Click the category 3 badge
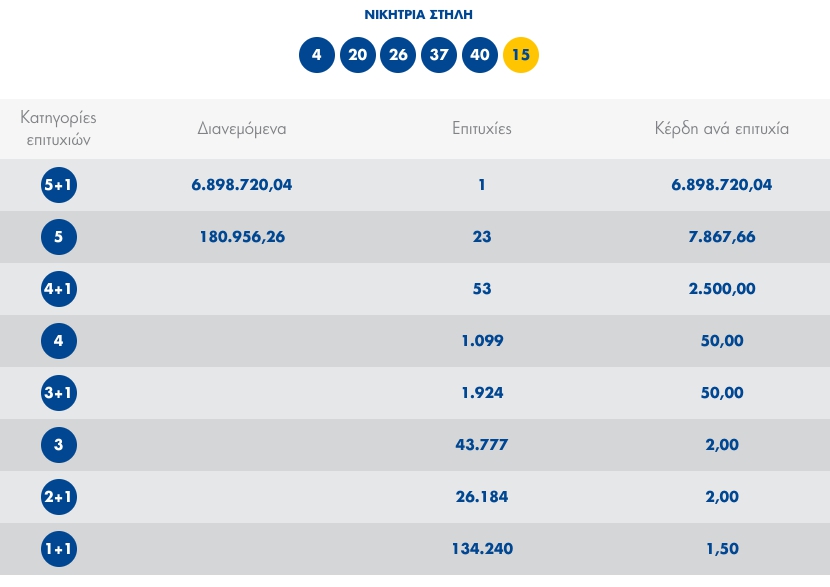The width and height of the screenshot is (830, 587). coord(59,445)
